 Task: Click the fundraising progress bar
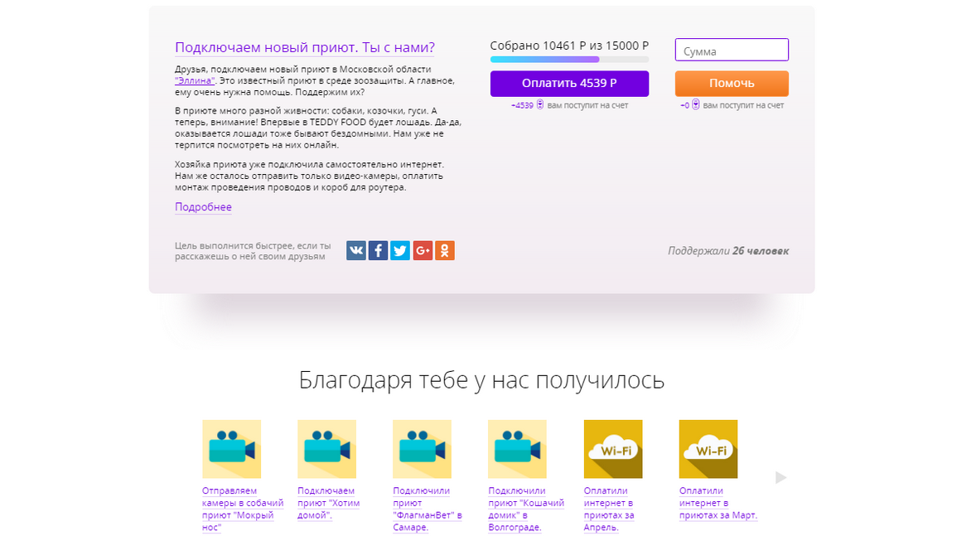tap(569, 60)
